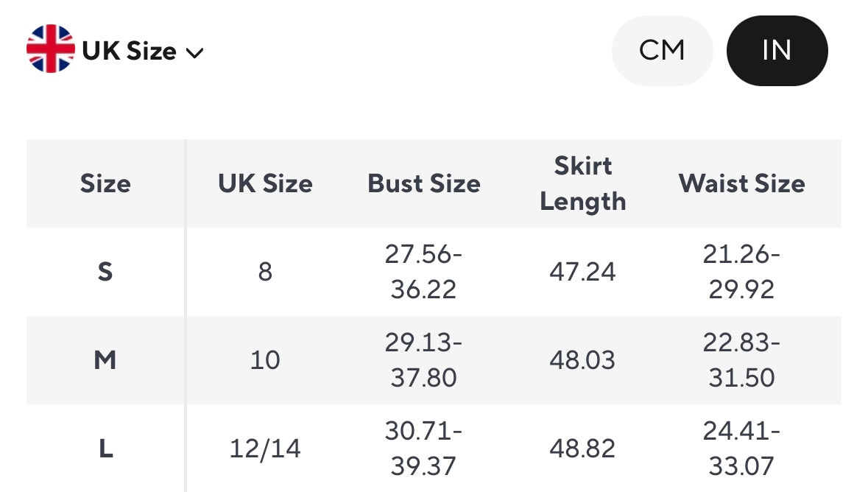868x492 pixels.
Task: Expand the UK Size dropdown chevron
Action: (x=194, y=53)
